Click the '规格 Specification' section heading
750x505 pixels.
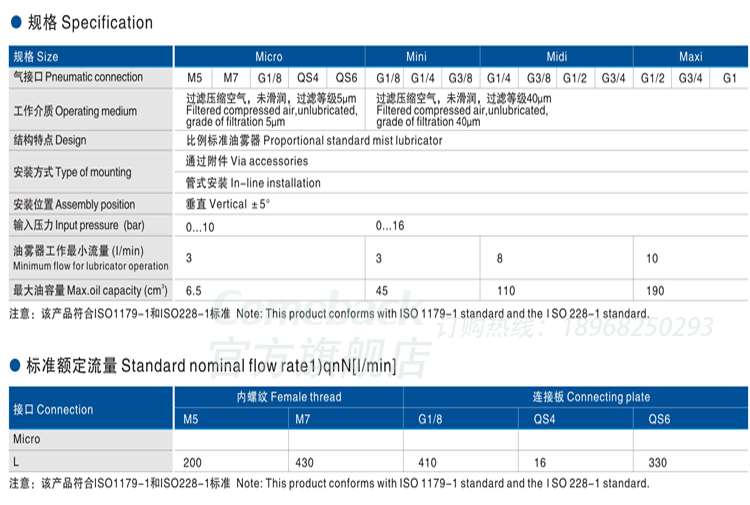coord(90,22)
